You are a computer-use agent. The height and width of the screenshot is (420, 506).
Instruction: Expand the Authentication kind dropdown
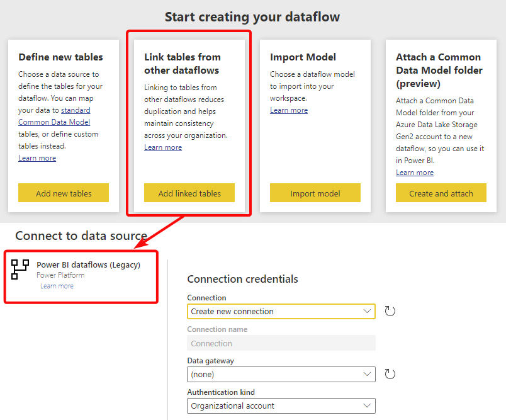(281, 406)
